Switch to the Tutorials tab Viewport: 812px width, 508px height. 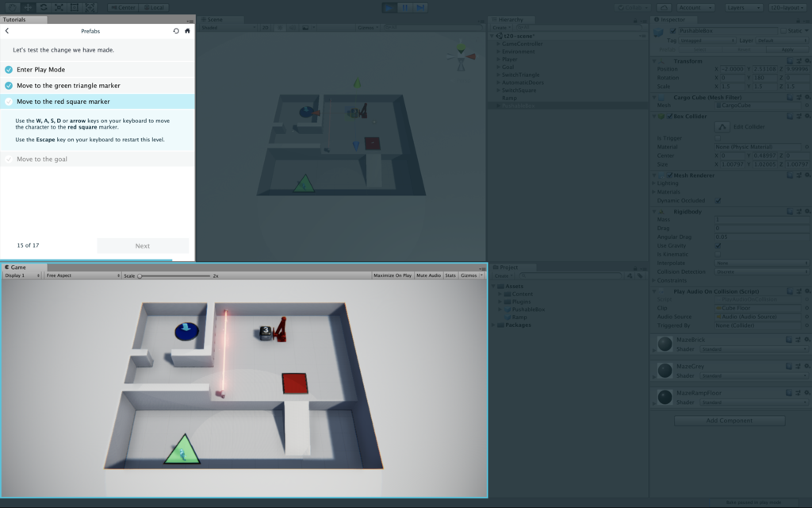coord(23,20)
